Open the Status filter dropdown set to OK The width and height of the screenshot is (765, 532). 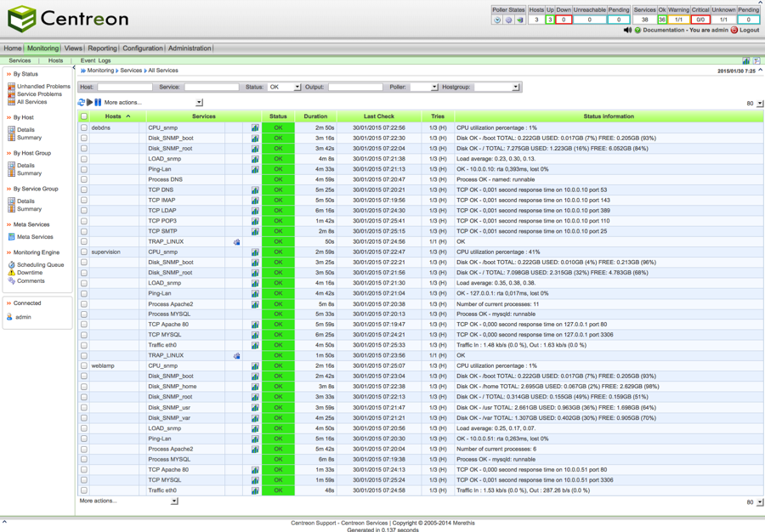[284, 87]
